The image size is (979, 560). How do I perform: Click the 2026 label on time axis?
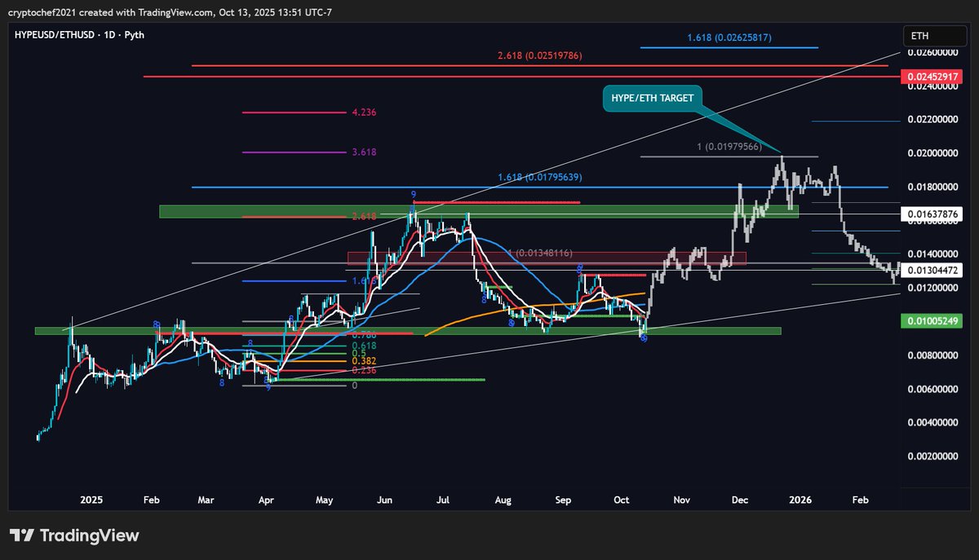[x=800, y=499]
